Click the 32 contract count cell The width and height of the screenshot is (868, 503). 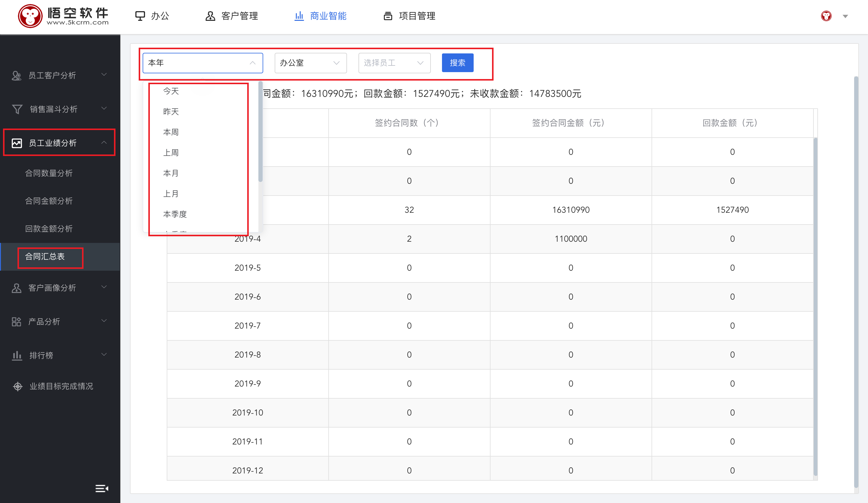[409, 210]
